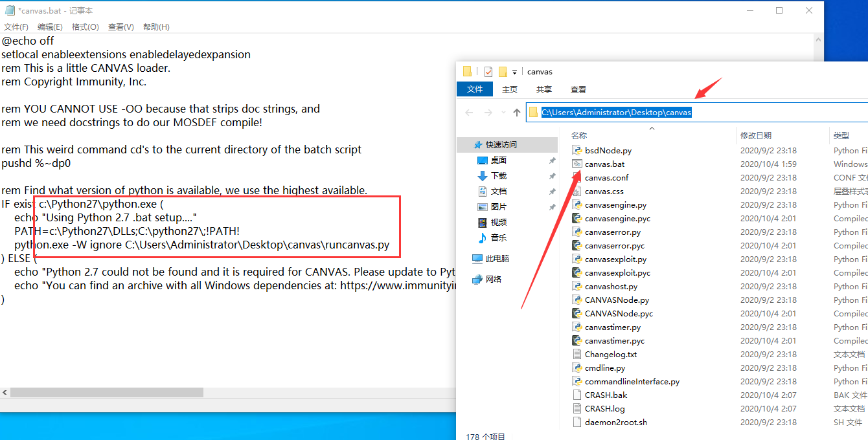Select the canvasengine.pyc file icon
This screenshot has height=440, width=868.
click(x=577, y=218)
